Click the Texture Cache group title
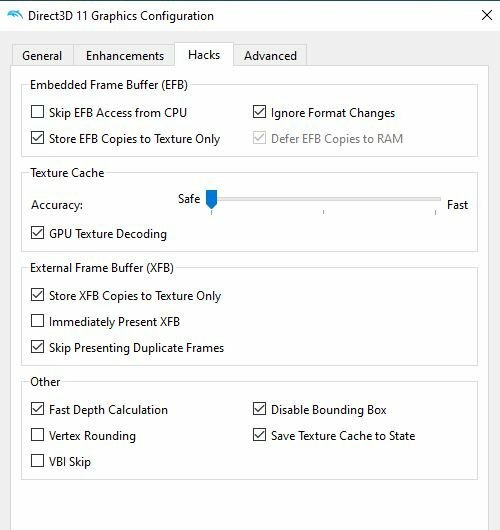The image size is (500, 530). click(x=67, y=173)
